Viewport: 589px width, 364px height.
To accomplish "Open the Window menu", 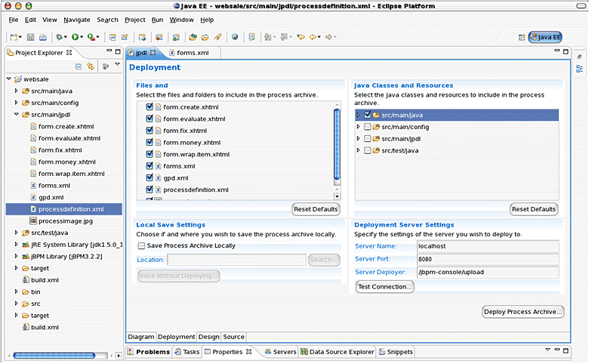I will pos(181,20).
